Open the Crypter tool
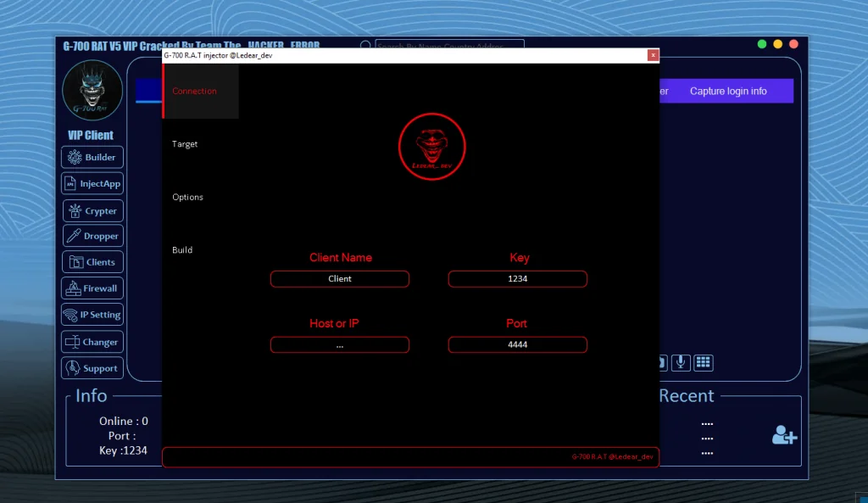Image resolution: width=868 pixels, height=503 pixels. [92, 210]
